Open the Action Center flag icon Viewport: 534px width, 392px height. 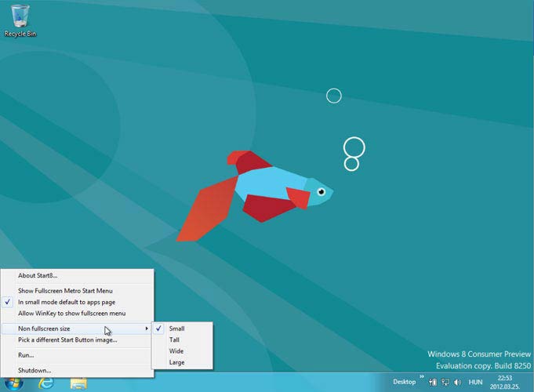click(x=432, y=382)
